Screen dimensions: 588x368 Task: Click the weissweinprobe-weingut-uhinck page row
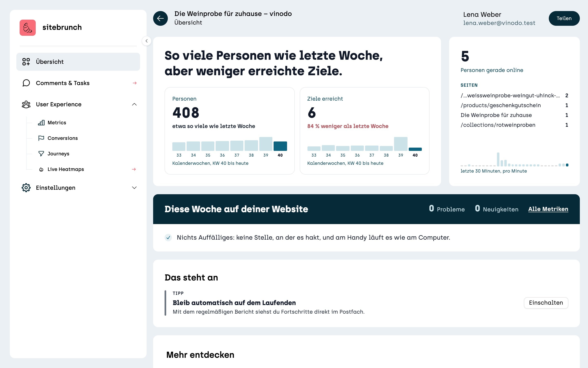(514, 96)
